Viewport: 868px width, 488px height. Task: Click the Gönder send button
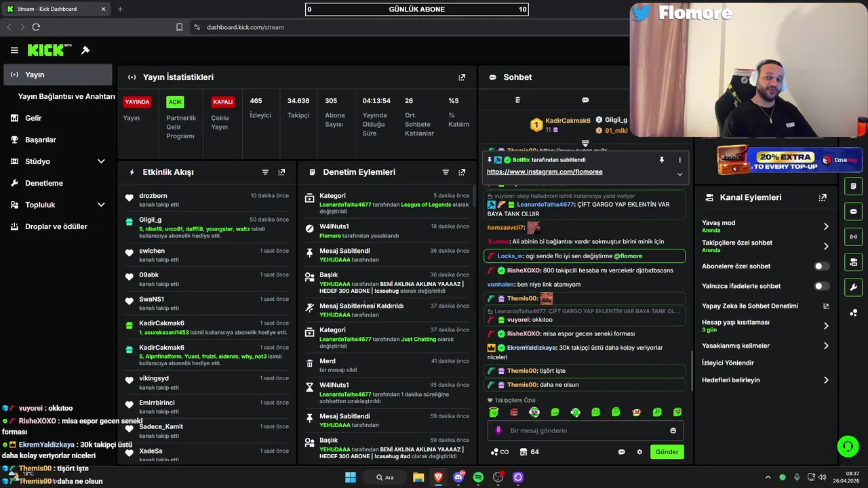[x=667, y=452]
